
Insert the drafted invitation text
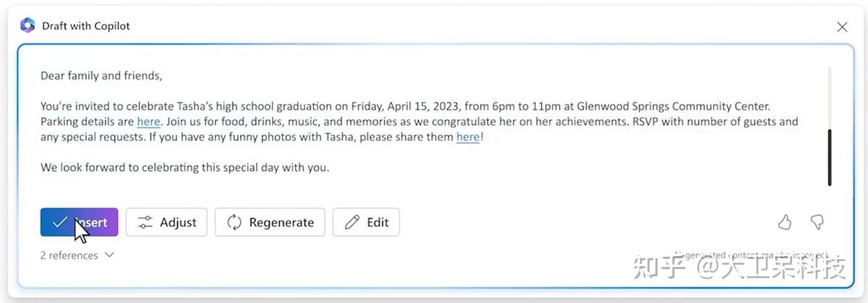[x=79, y=222]
